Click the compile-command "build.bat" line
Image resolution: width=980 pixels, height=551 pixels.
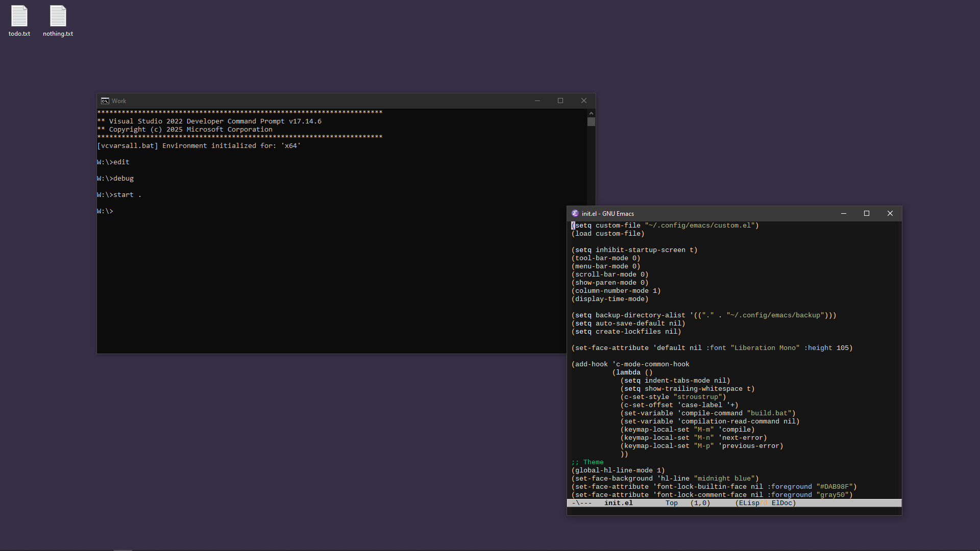pos(708,413)
